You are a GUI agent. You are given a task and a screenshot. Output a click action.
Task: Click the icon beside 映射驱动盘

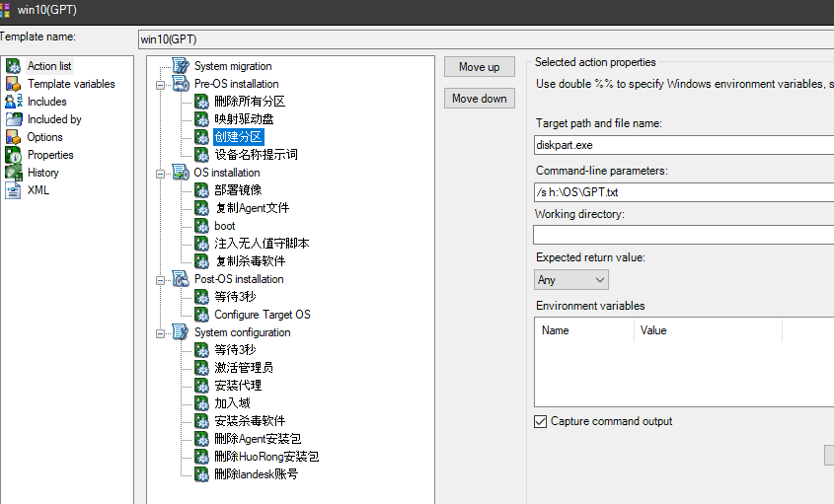coord(201,119)
